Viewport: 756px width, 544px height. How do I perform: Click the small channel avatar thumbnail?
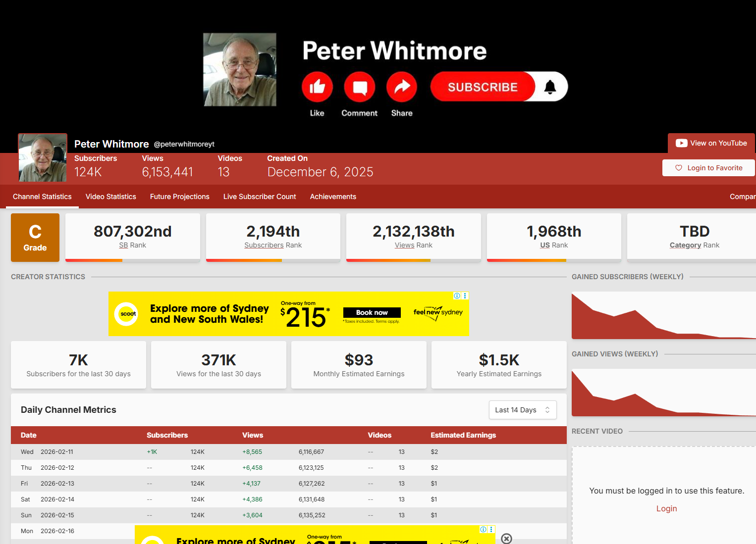pos(43,158)
